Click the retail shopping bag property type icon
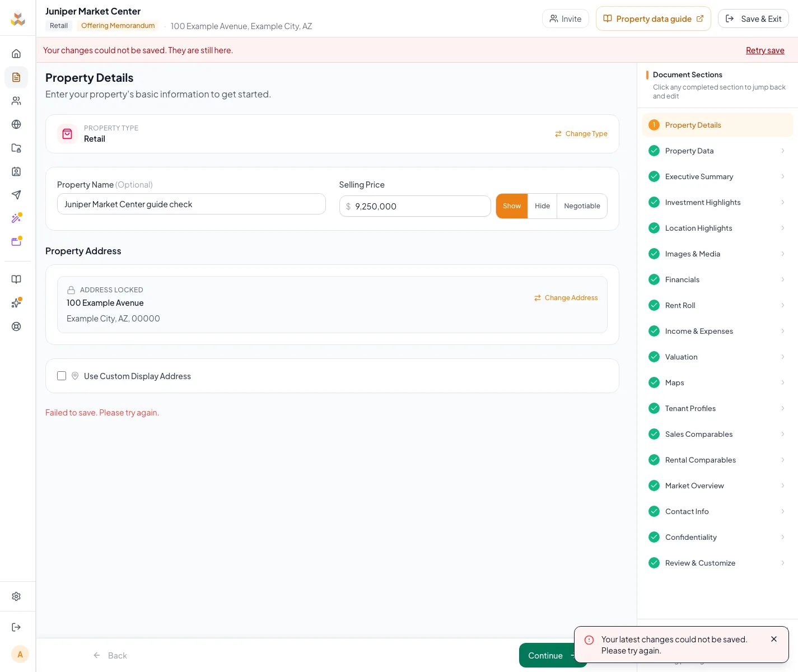The width and height of the screenshot is (798, 672). click(x=67, y=134)
